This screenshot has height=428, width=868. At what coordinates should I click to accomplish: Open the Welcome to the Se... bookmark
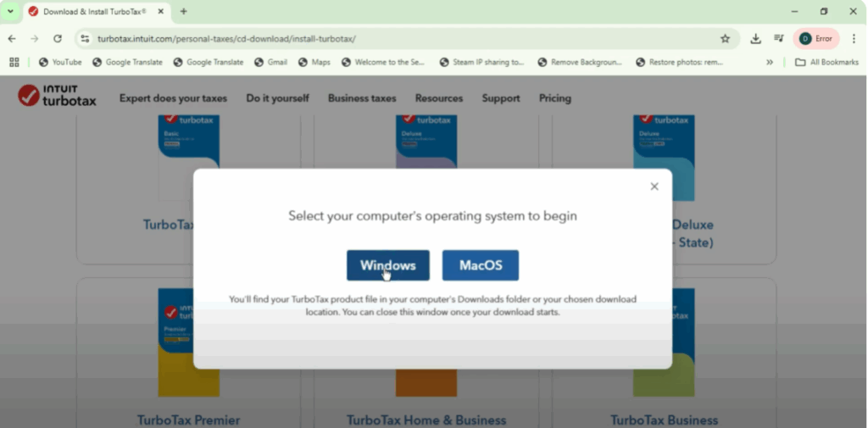(x=383, y=62)
